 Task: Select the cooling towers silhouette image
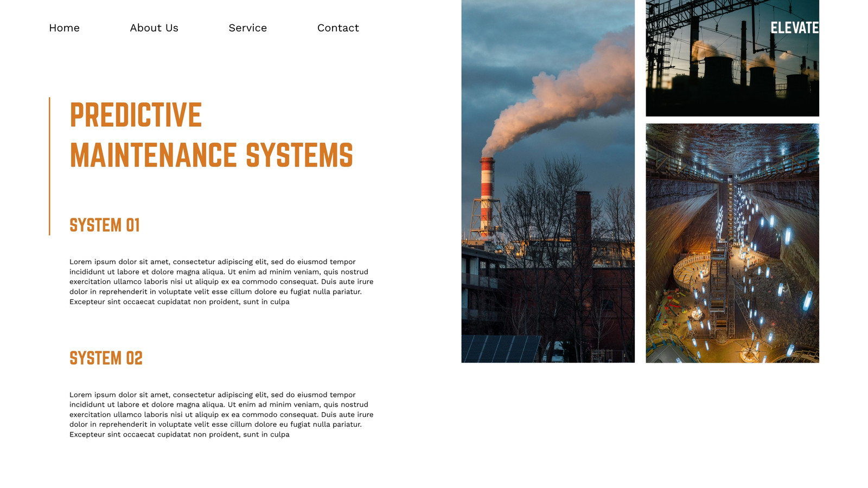(732, 58)
